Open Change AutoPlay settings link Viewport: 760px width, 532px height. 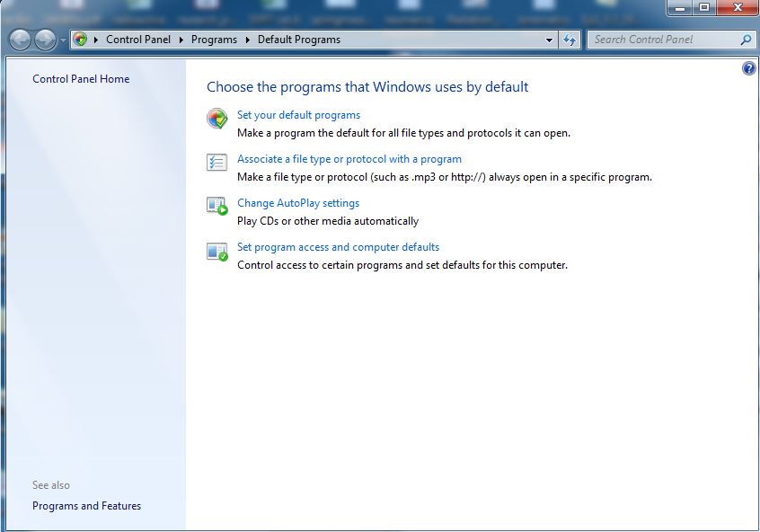pos(298,203)
